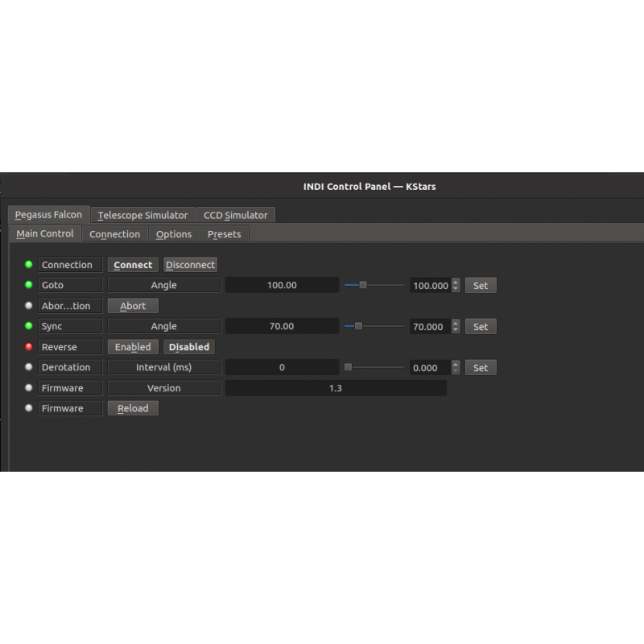Click the Firmware Version status light
The height and width of the screenshot is (644, 644).
[29, 388]
